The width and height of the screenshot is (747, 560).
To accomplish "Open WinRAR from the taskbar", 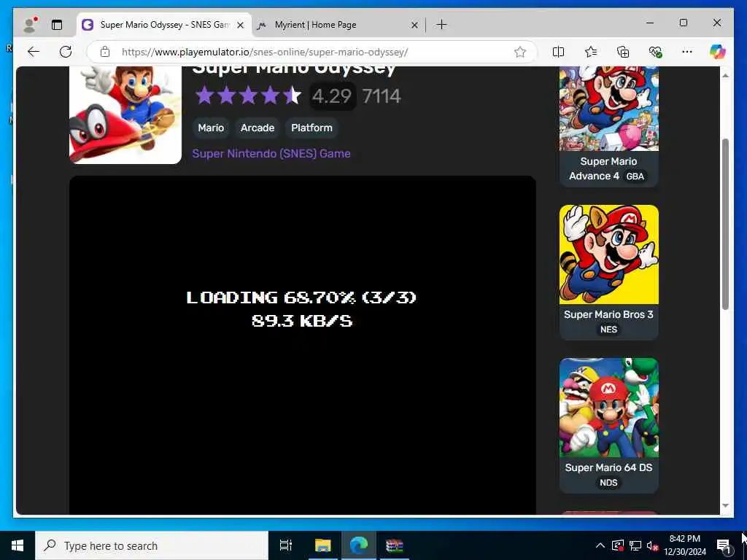I will [395, 545].
